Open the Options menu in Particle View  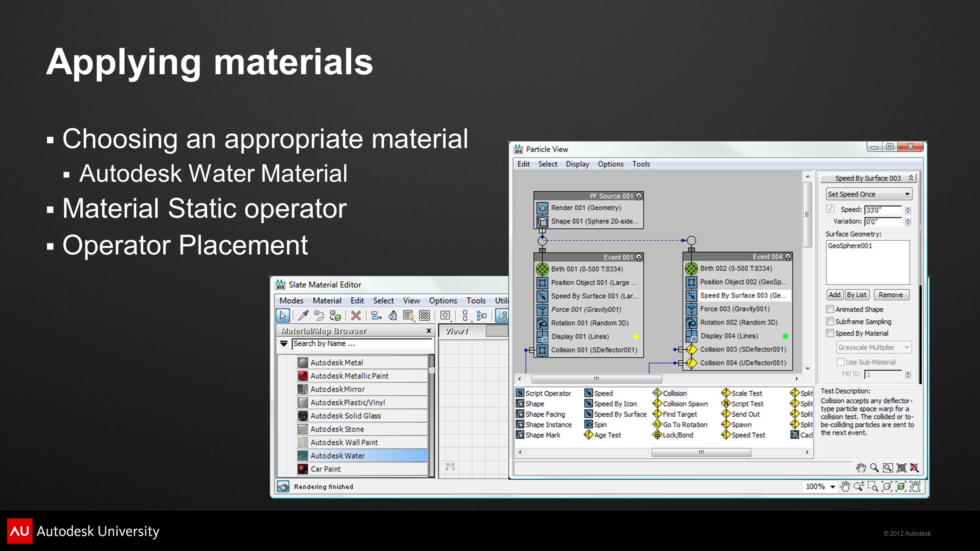coord(611,164)
